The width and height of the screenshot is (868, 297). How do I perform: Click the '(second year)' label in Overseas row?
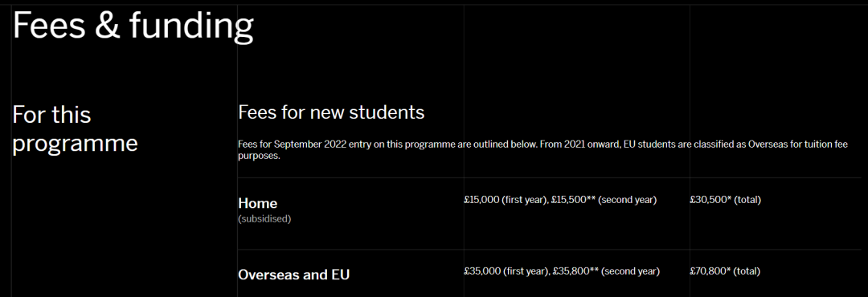click(x=631, y=271)
